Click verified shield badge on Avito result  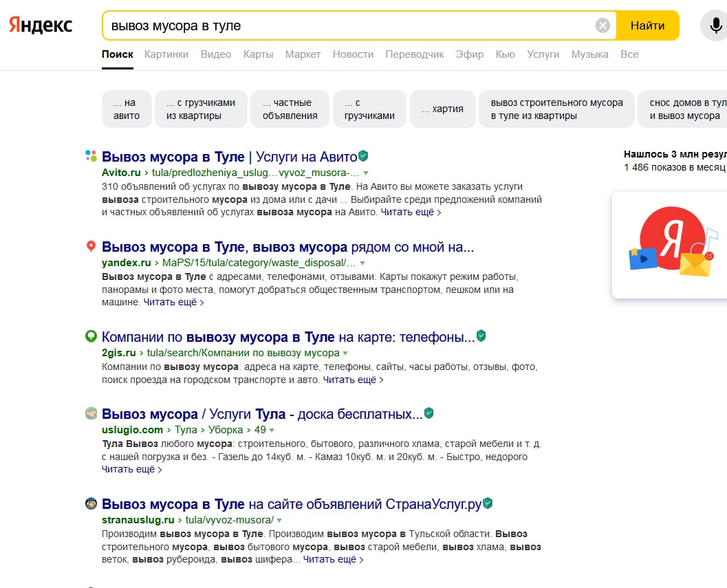click(x=363, y=156)
